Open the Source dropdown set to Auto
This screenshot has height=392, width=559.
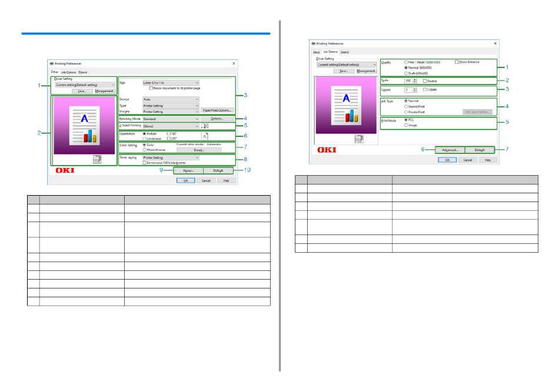[171, 99]
